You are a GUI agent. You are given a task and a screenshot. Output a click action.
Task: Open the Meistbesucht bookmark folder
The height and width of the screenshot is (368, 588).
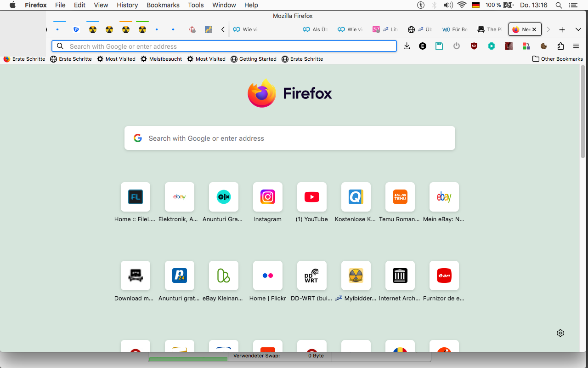pos(161,59)
